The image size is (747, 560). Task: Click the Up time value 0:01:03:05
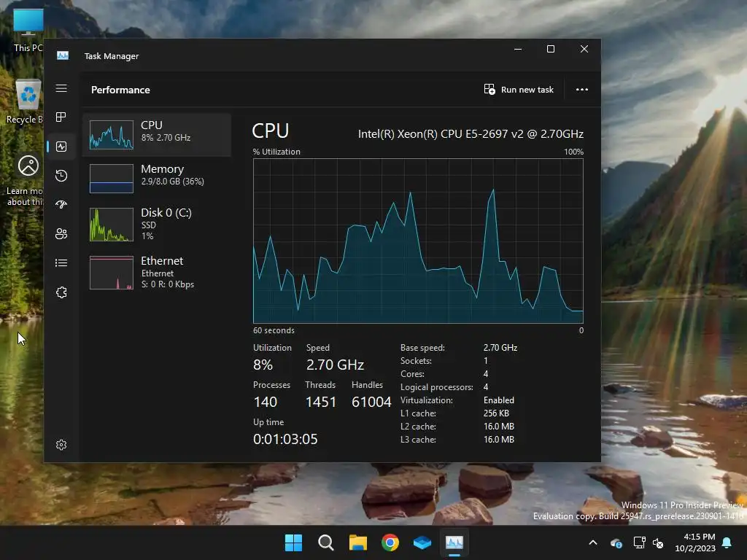coord(285,439)
